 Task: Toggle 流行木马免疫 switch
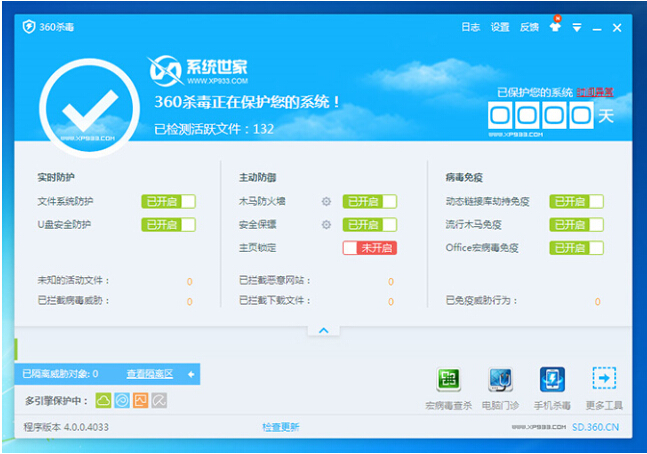(576, 225)
